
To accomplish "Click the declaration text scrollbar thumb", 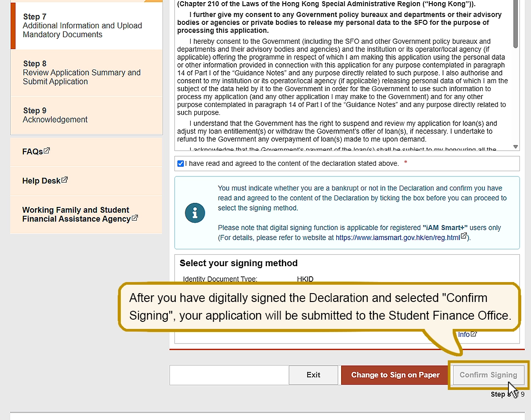I will pyautogui.click(x=516, y=22).
